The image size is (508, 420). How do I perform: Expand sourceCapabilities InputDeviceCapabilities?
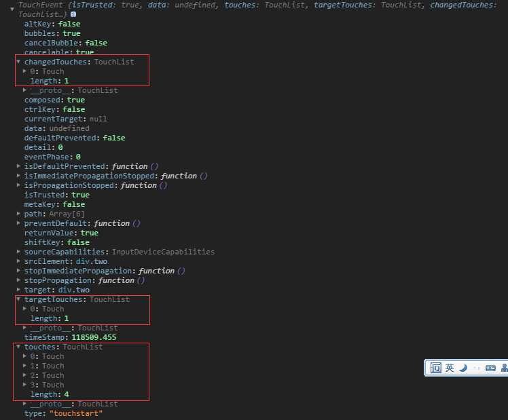tap(18, 252)
